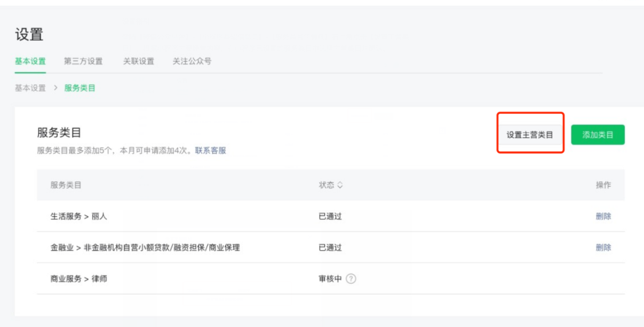Click the 服务类目 table column header

66,185
